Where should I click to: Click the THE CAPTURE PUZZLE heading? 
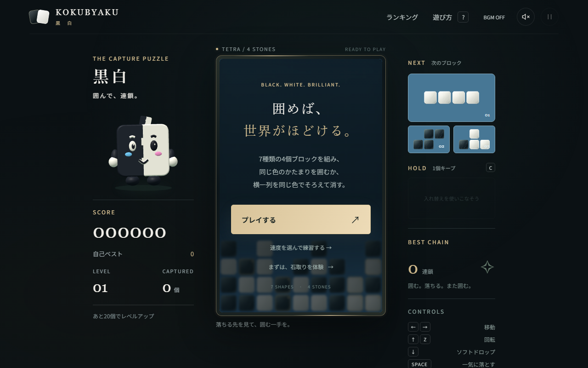(131, 59)
